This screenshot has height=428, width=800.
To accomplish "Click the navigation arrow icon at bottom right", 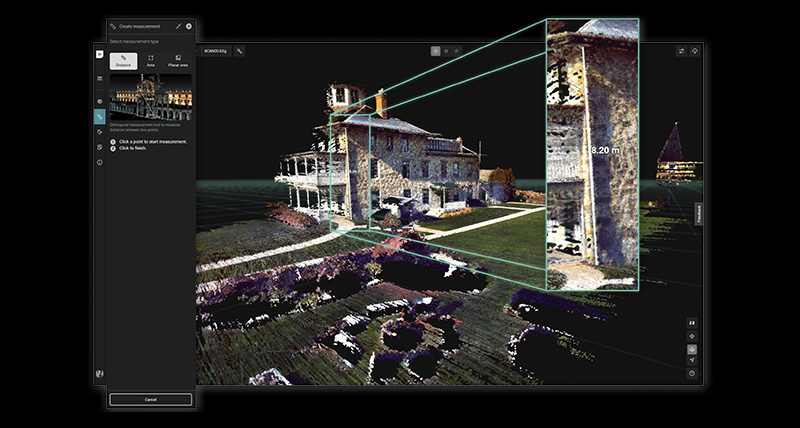I will [692, 361].
